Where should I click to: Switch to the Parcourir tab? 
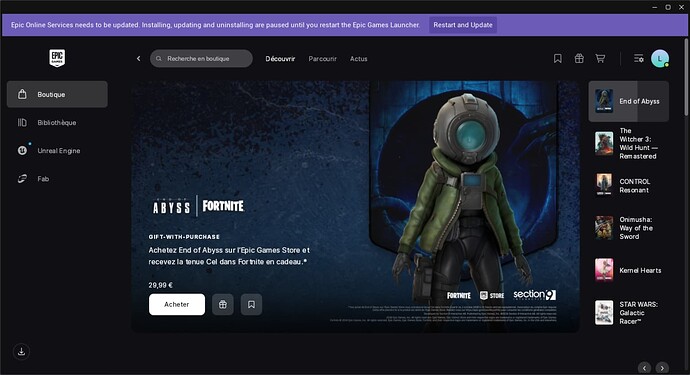(x=323, y=59)
